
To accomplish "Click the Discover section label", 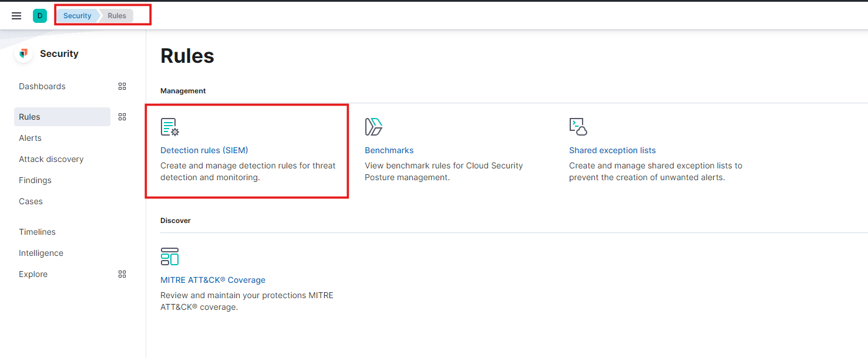I will coord(176,221).
